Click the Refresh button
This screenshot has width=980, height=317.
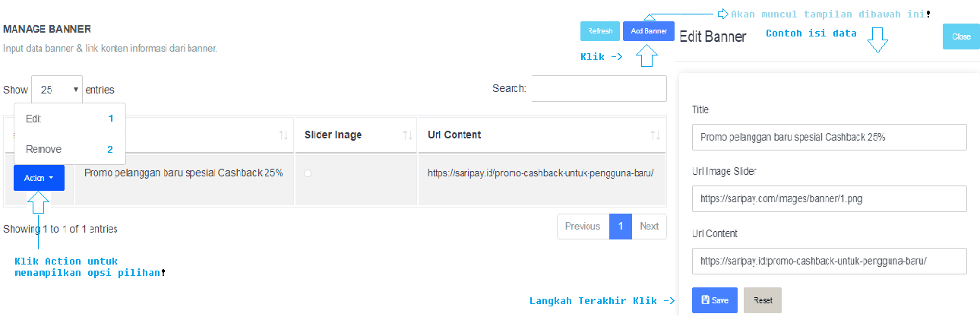[x=600, y=31]
